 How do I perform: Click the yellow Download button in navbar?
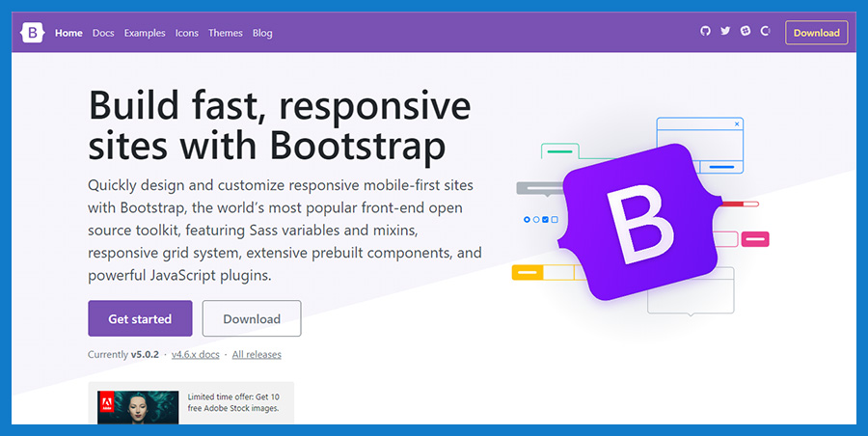coord(817,33)
